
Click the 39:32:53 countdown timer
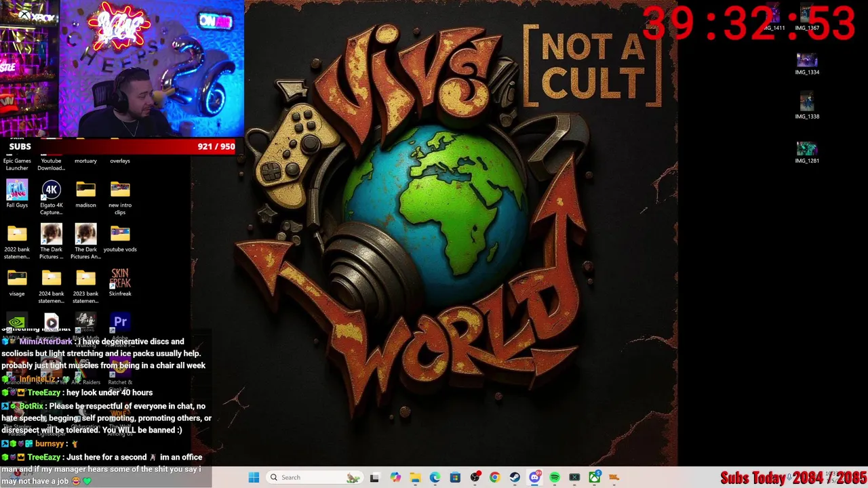(749, 24)
